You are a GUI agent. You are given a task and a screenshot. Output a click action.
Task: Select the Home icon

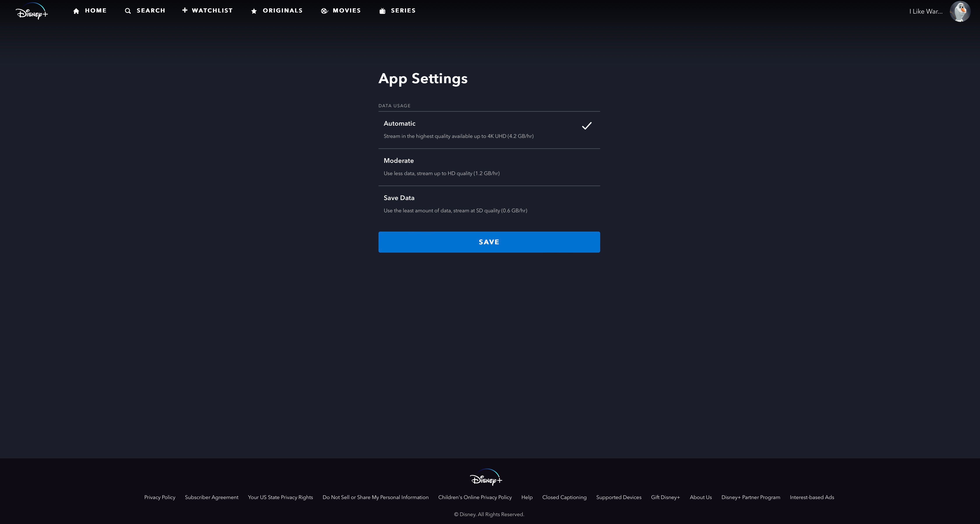click(76, 10)
